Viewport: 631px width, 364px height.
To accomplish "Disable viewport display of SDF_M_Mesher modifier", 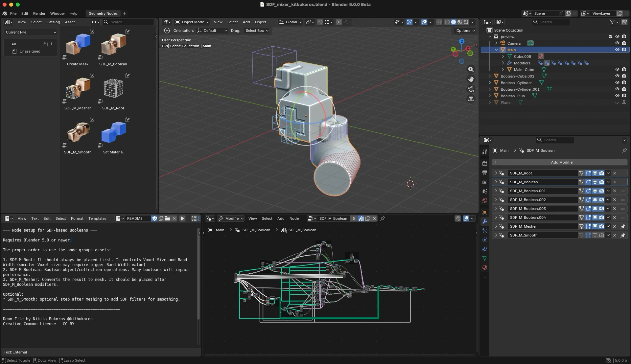I will (595, 226).
